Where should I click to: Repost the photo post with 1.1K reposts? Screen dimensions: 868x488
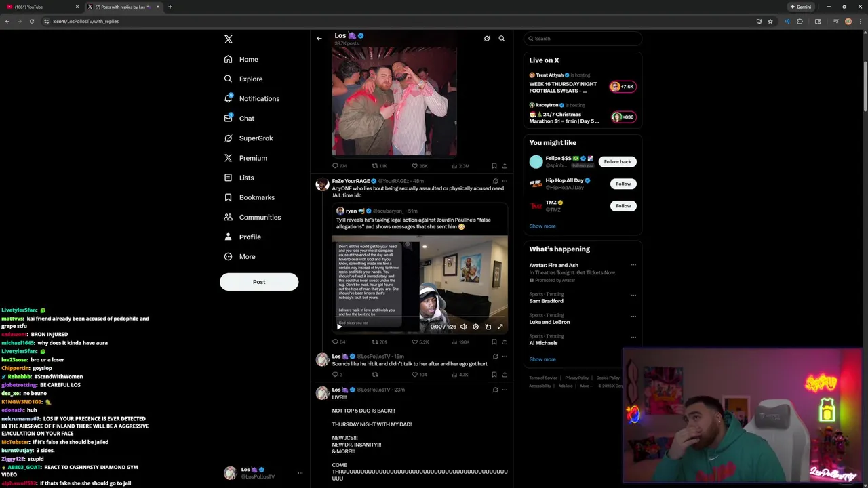pyautogui.click(x=379, y=165)
